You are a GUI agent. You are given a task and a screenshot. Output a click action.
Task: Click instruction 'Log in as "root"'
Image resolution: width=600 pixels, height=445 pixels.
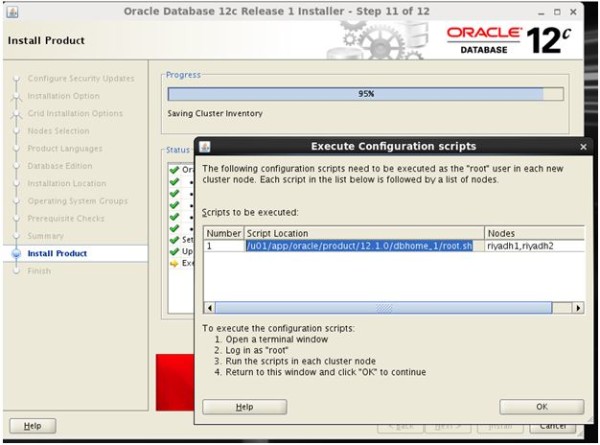coord(256,350)
